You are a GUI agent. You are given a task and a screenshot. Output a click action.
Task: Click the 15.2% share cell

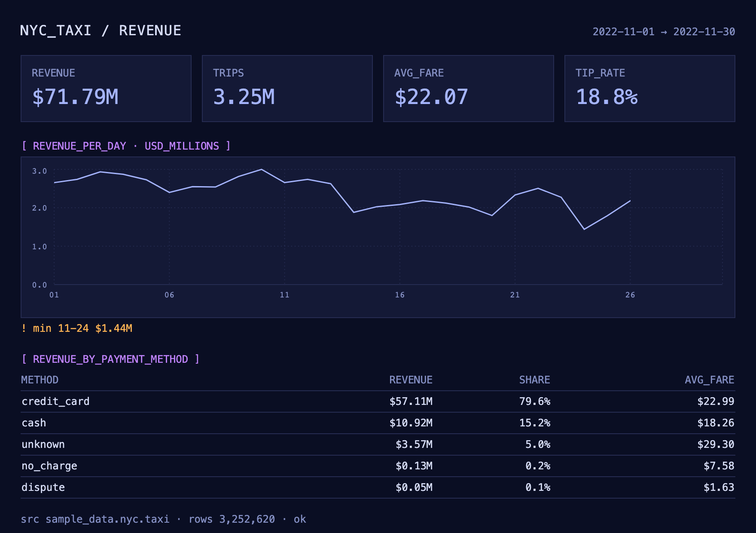[x=535, y=423]
